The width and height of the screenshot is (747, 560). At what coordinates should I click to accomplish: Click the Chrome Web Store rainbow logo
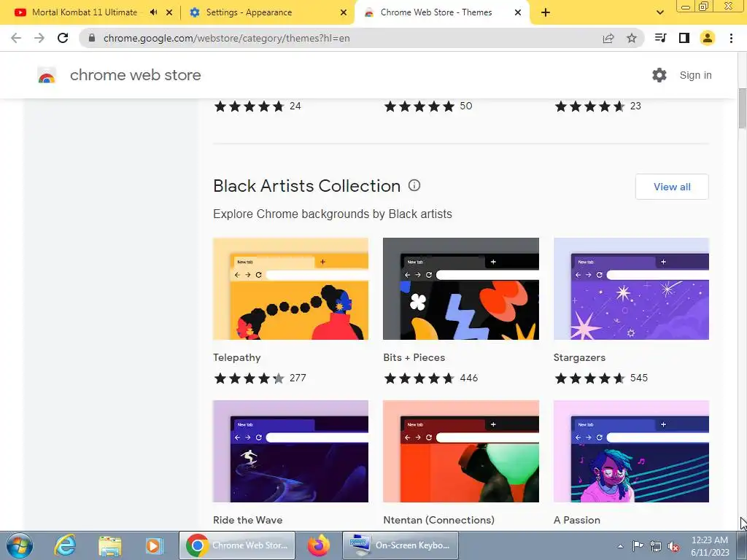click(x=47, y=75)
